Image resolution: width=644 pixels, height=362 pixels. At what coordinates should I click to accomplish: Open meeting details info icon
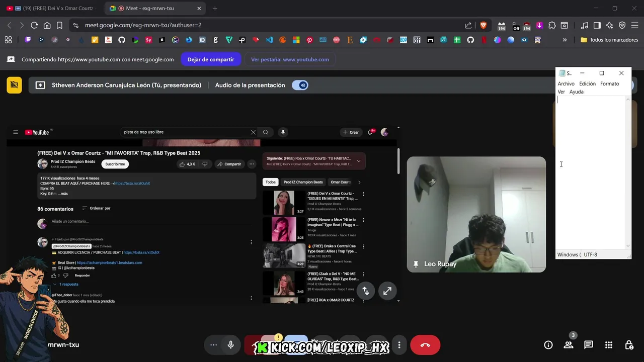tap(548, 345)
